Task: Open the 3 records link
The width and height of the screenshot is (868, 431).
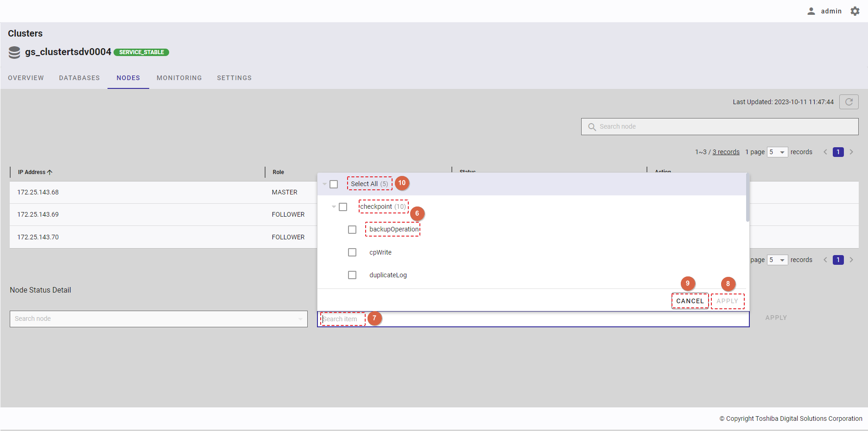Action: tap(726, 152)
